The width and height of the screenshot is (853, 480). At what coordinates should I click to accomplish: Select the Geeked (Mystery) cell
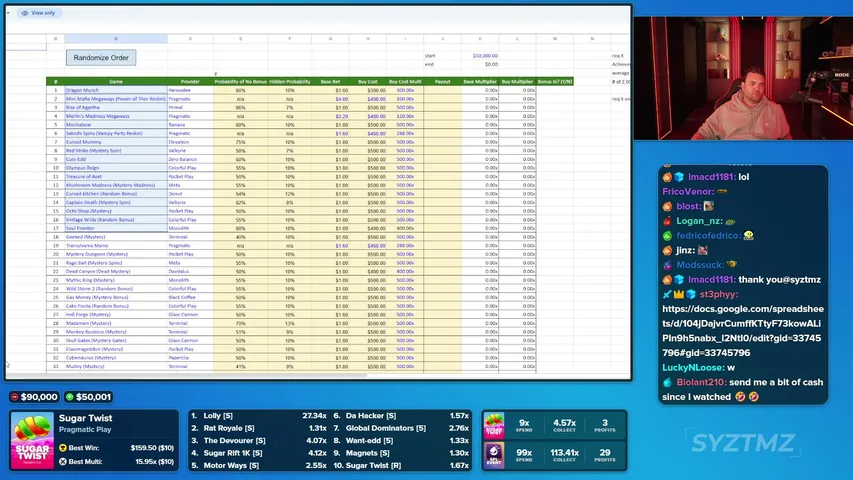pos(116,237)
